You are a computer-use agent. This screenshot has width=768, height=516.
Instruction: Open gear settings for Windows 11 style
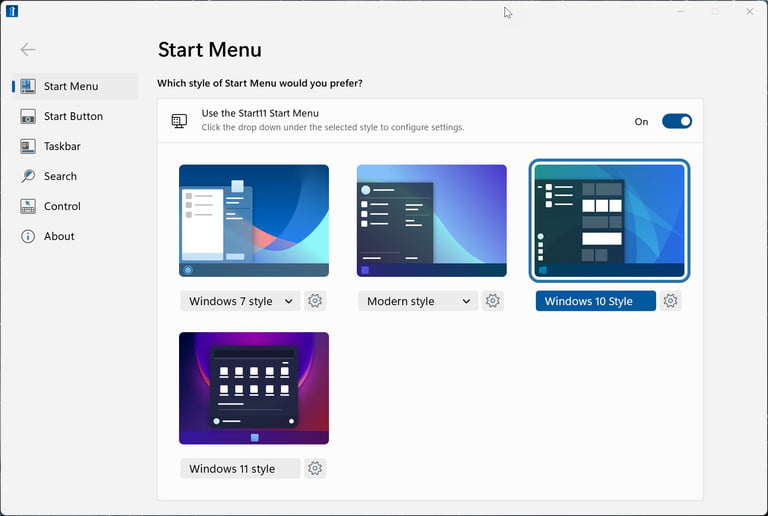coord(315,468)
